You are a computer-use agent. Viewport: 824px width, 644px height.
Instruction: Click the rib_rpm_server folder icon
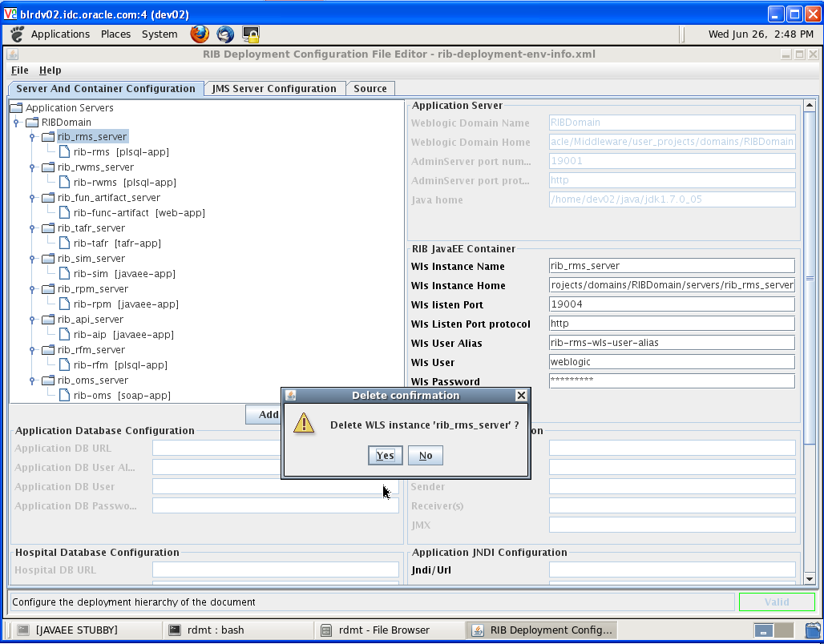click(x=48, y=289)
